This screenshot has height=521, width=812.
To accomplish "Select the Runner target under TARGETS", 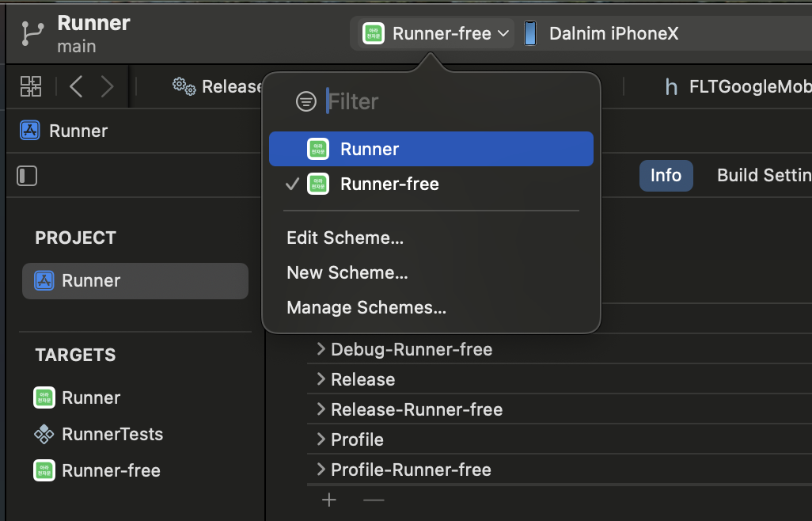I will (91, 397).
